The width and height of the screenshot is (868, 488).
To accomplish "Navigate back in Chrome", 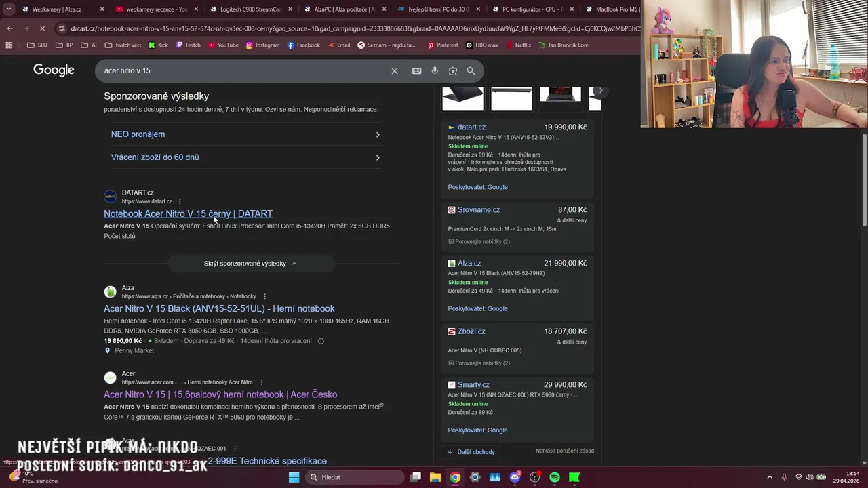I will (9, 28).
